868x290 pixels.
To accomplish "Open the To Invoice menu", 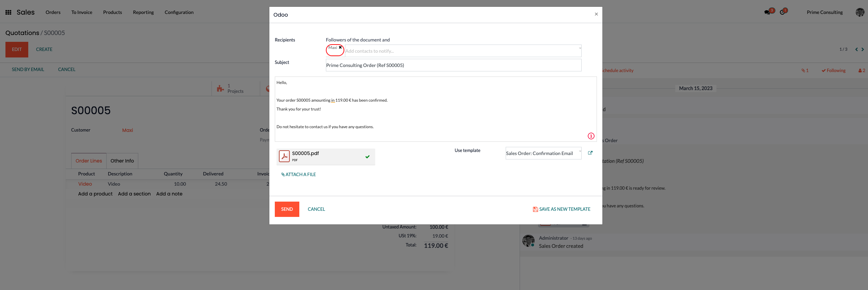I will pyautogui.click(x=82, y=12).
